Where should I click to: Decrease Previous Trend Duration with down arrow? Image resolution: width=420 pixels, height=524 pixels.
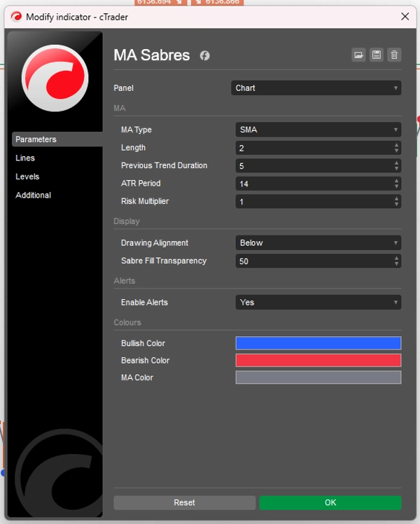396,169
